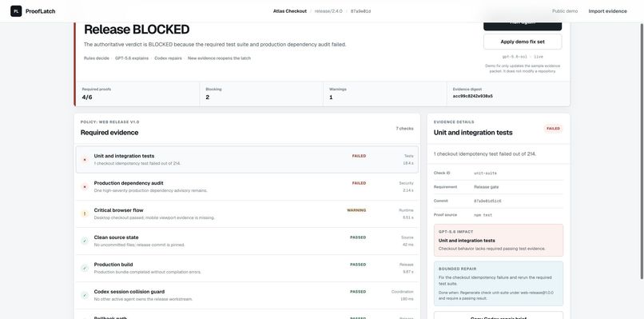Select the Clean source state row
This screenshot has height=319, width=644.
(247, 241)
